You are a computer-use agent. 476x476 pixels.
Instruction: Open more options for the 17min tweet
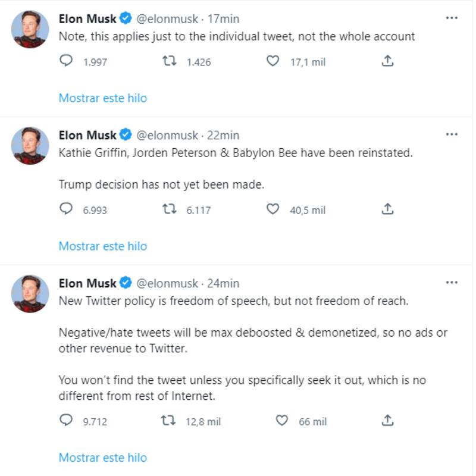452,18
